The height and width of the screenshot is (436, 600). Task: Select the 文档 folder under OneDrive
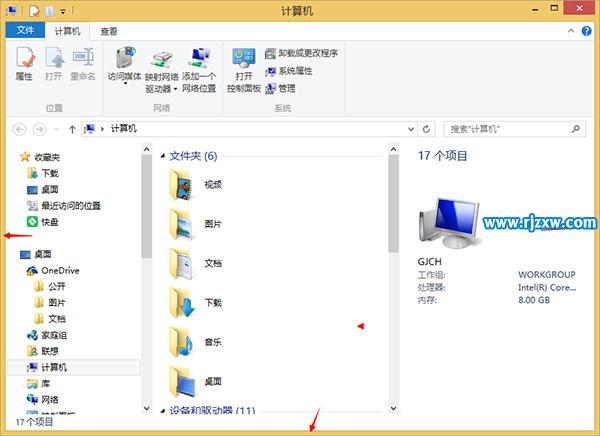click(50, 319)
